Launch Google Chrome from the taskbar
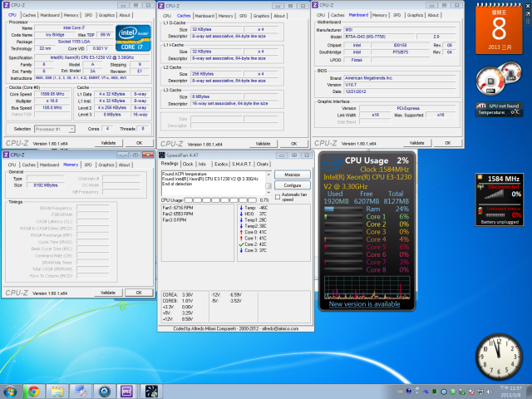This screenshot has width=532, height=399. tap(33, 392)
